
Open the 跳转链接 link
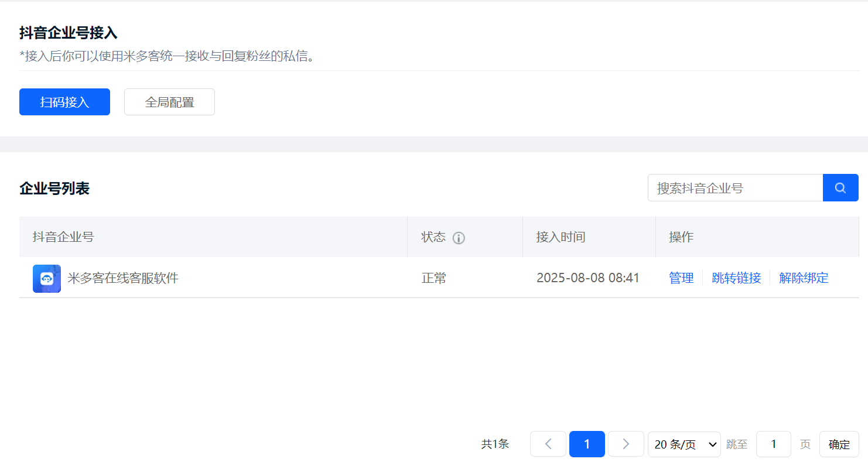click(736, 278)
